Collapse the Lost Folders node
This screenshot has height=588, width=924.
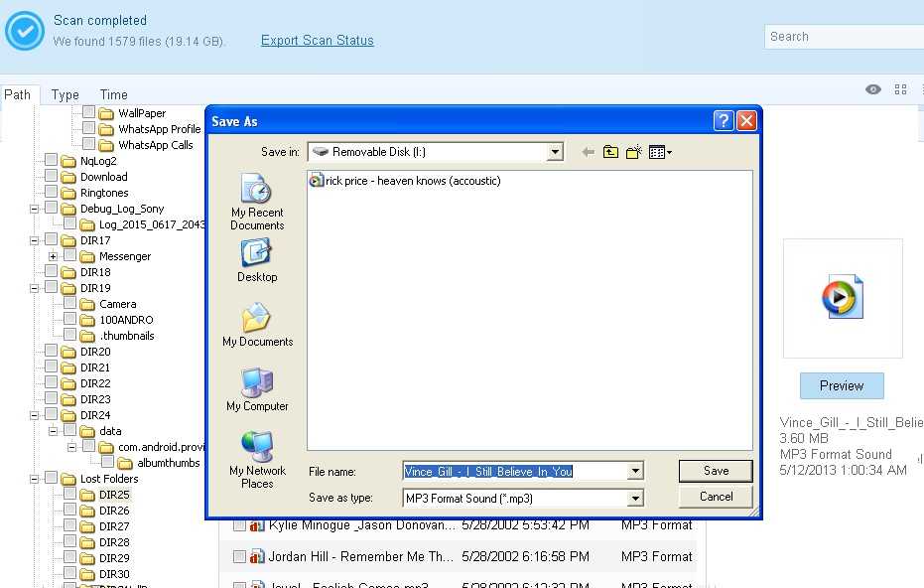click(34, 479)
